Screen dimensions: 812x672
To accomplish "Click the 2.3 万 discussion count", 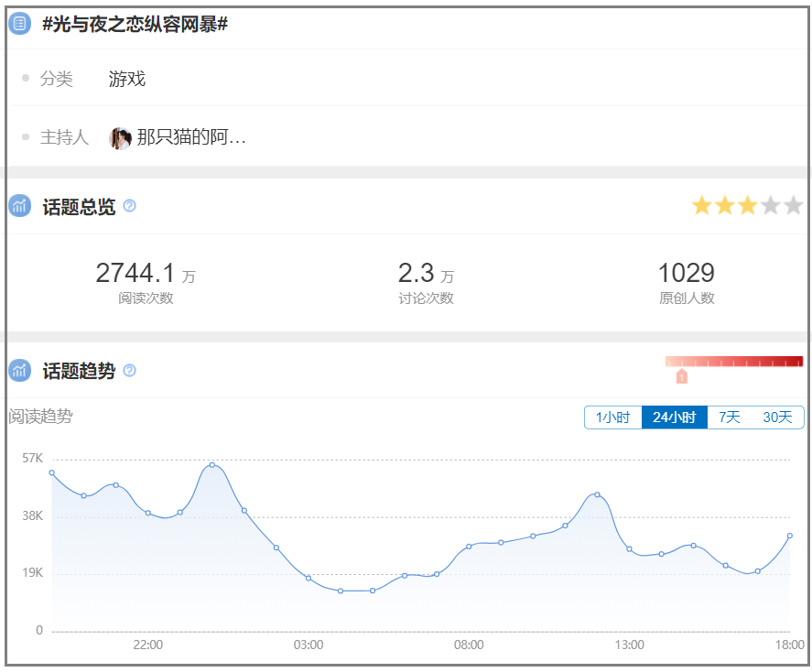I will click(x=426, y=273).
